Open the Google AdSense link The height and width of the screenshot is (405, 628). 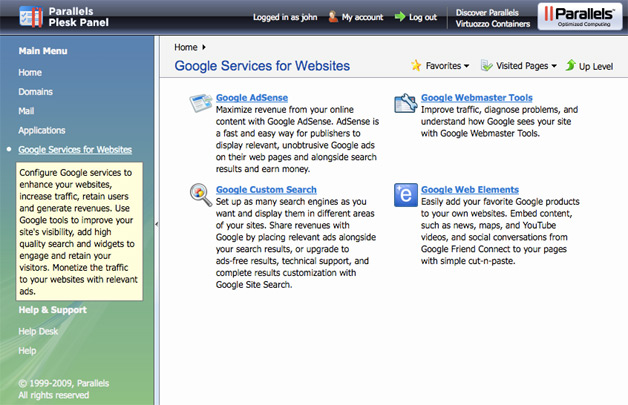252,97
